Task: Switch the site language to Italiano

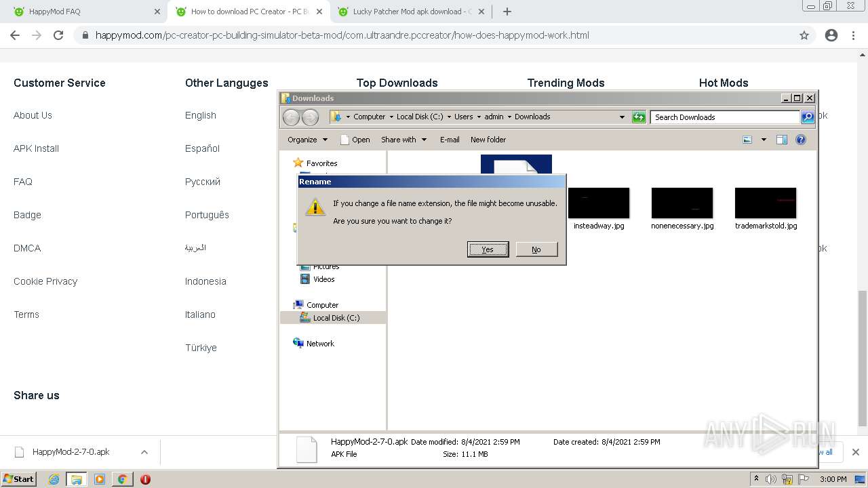Action: (x=200, y=314)
